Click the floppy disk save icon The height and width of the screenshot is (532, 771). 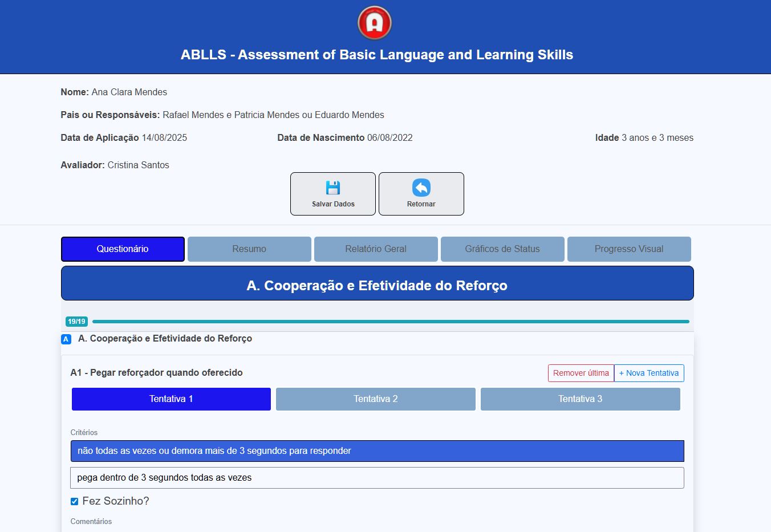(x=333, y=188)
